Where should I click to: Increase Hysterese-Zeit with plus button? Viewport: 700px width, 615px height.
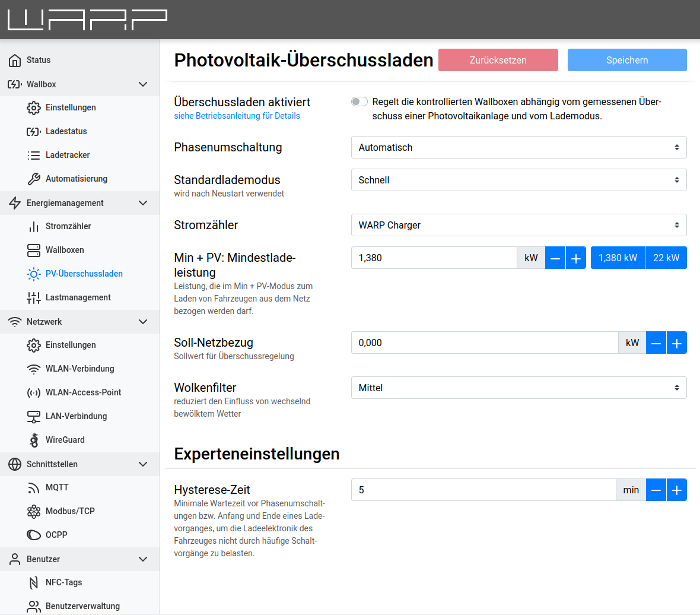click(x=676, y=490)
